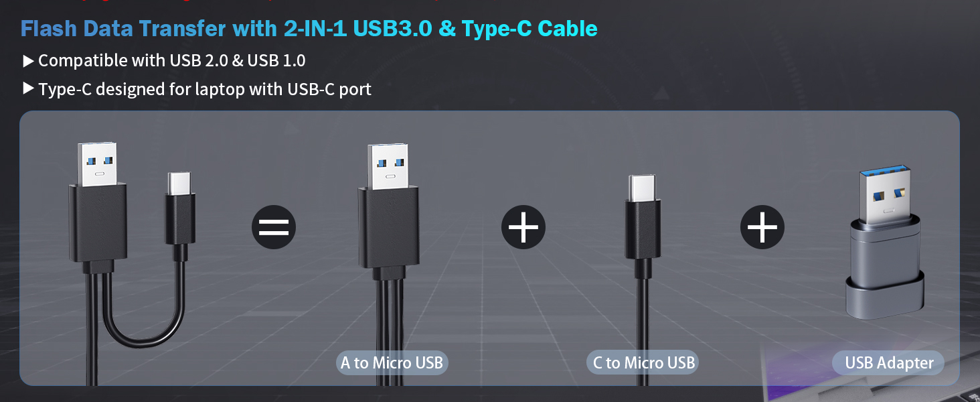Click the USB Adapter label
Screen dimensions: 980x402
tap(888, 362)
